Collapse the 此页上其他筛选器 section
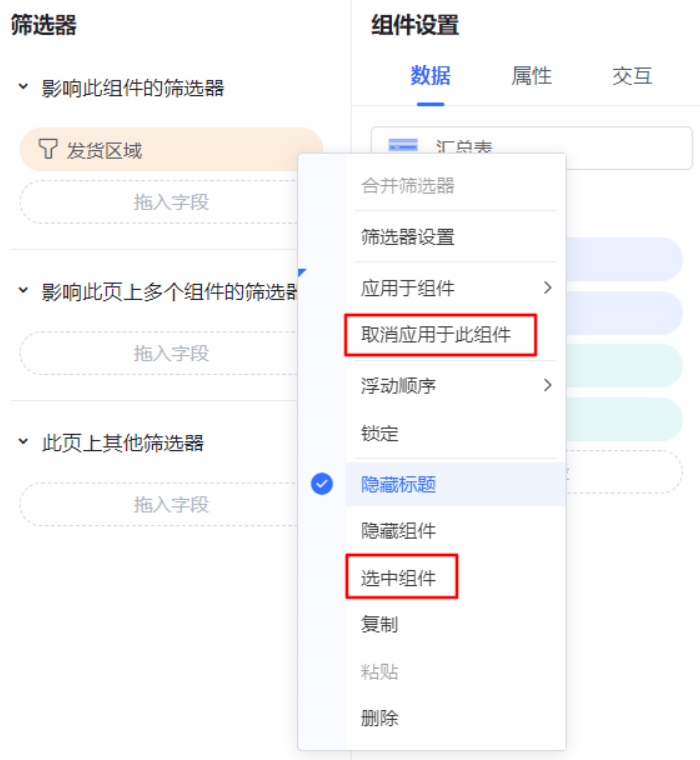This screenshot has height=760, width=700. [23, 442]
